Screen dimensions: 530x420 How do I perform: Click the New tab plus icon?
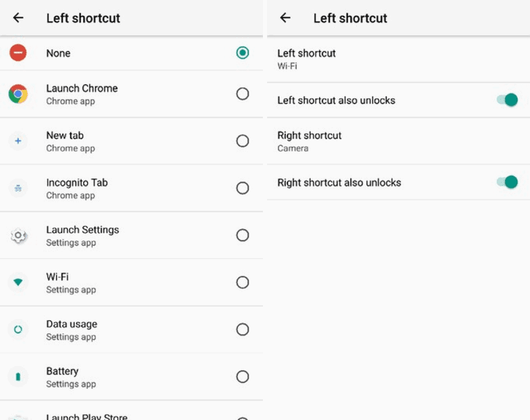pos(18,141)
